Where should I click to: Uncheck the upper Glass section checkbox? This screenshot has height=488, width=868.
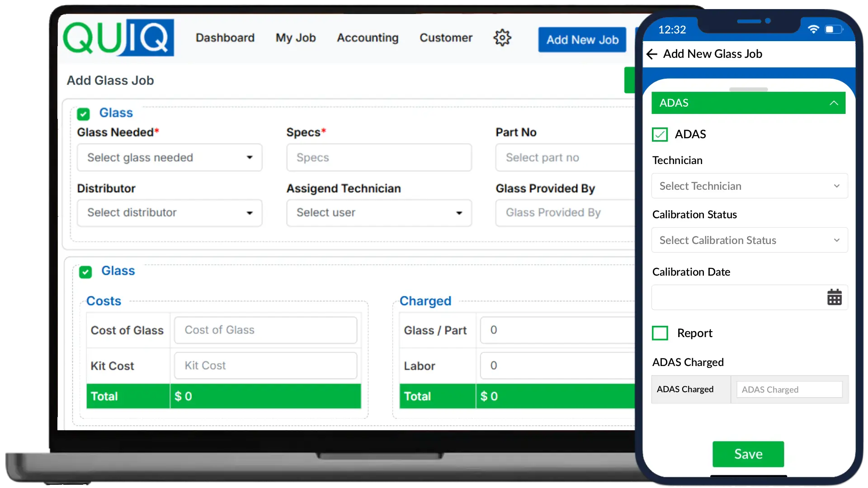(83, 114)
